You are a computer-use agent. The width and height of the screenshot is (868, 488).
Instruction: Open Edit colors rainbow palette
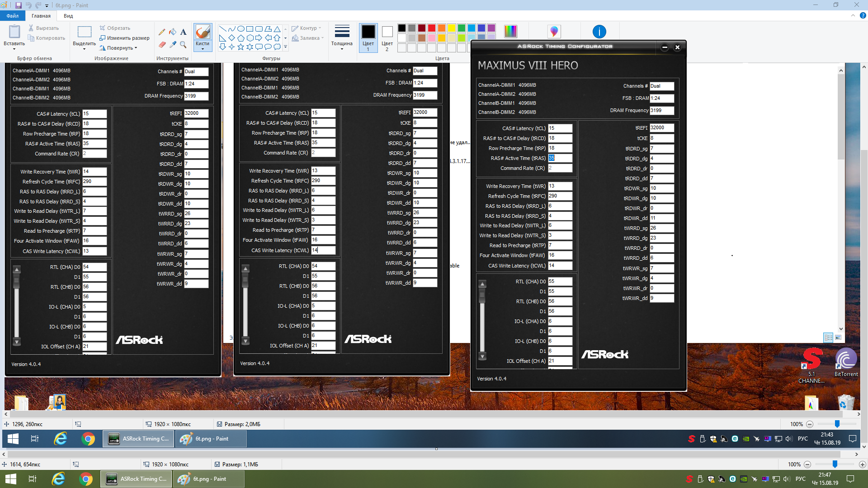click(x=510, y=32)
